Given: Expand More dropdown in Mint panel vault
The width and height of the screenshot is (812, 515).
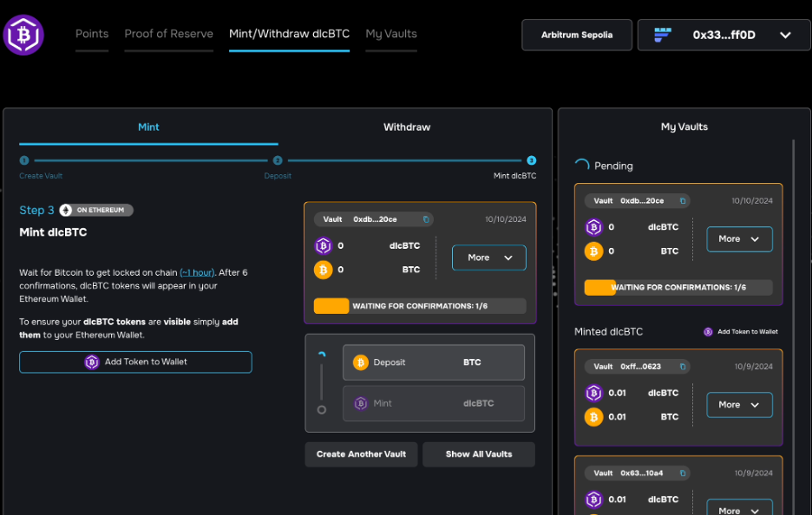Looking at the screenshot, I should pos(489,257).
